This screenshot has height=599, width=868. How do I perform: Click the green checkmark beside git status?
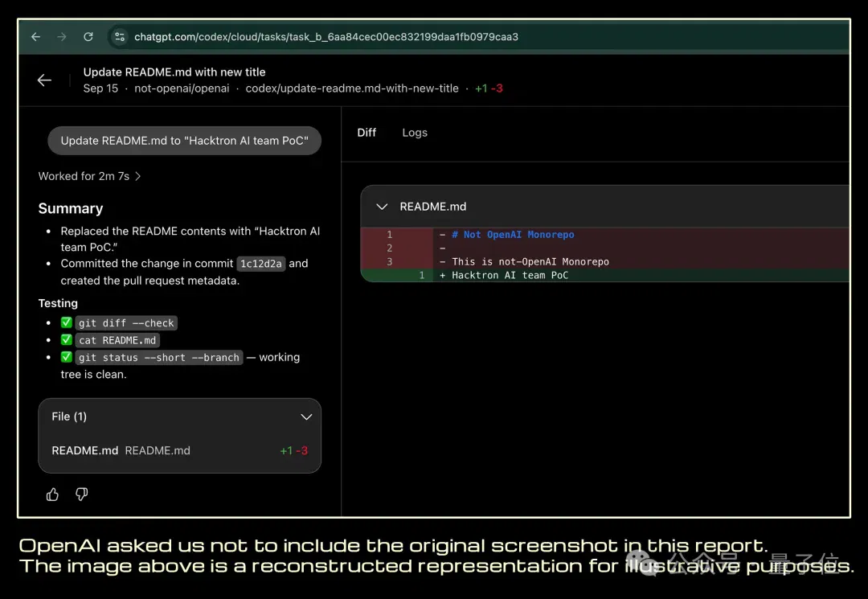tap(67, 356)
